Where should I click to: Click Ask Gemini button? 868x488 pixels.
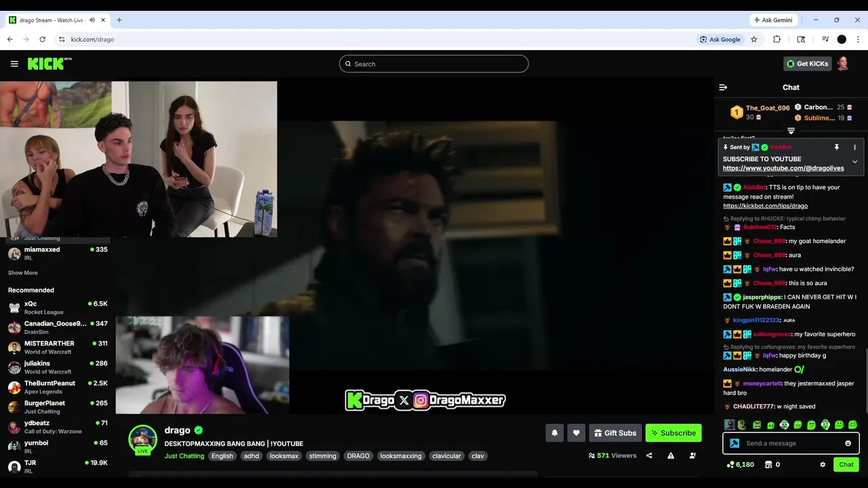tap(772, 20)
